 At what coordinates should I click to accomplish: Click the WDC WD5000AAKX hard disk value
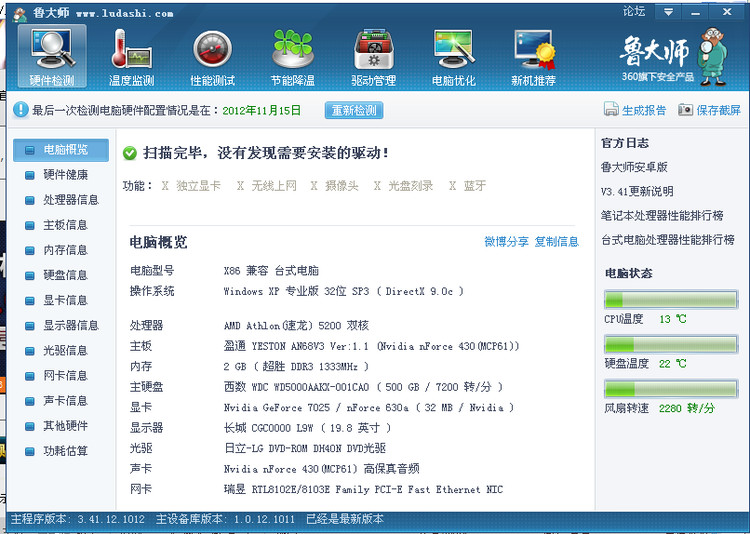tap(363, 387)
